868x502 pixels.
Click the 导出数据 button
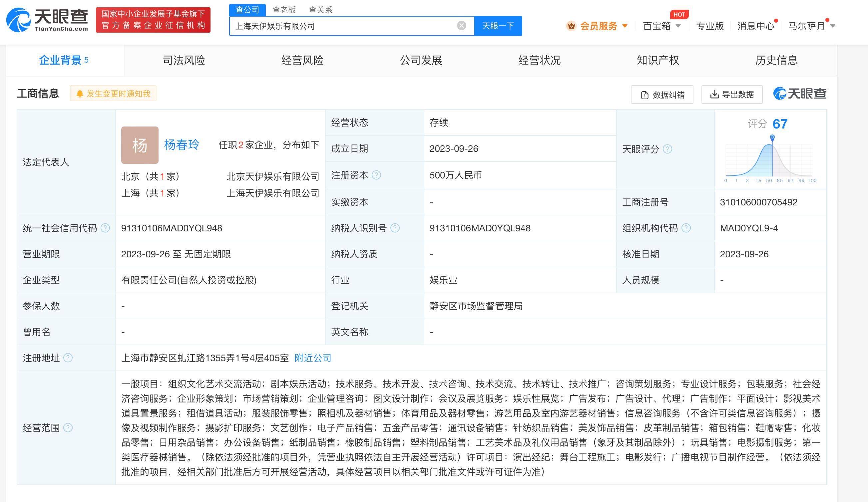coord(732,95)
